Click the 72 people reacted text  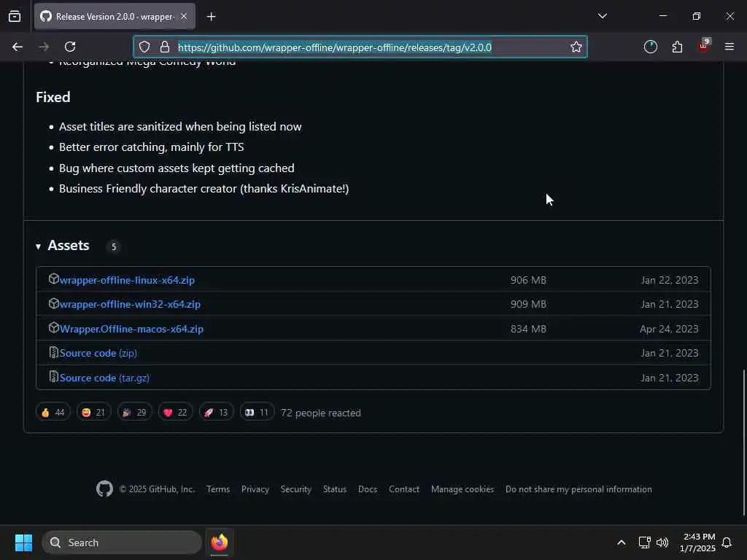click(x=321, y=413)
